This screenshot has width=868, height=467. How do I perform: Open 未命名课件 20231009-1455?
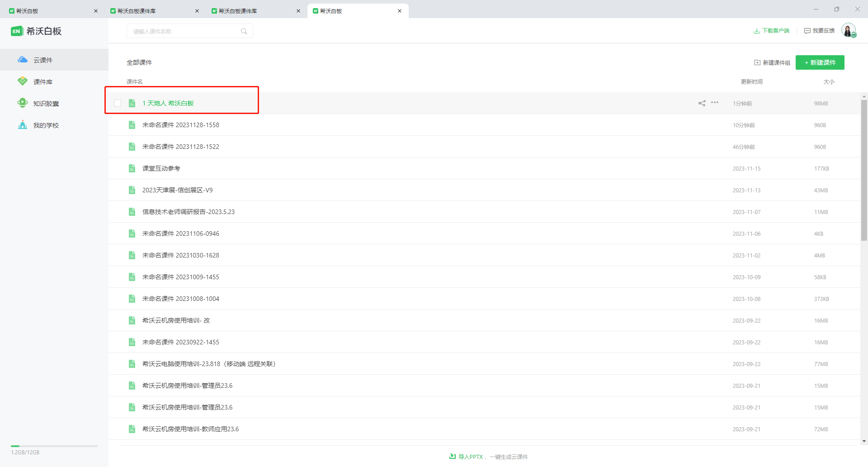(180, 277)
